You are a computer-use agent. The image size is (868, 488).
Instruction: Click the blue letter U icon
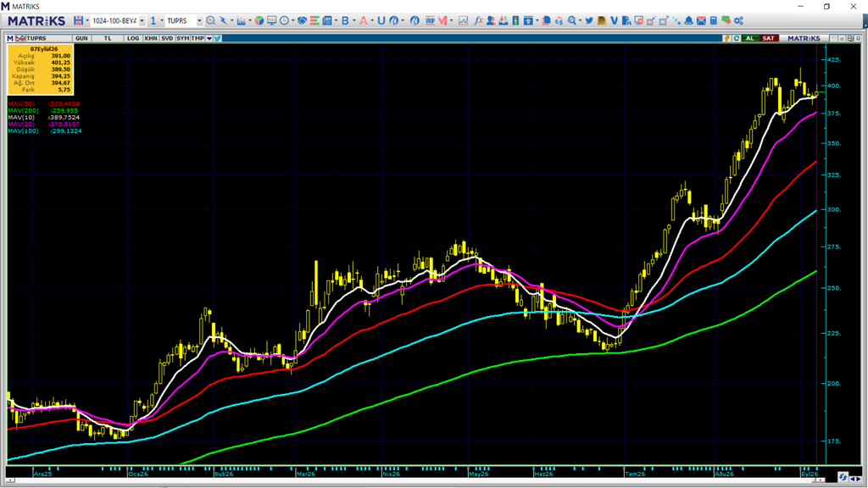(381, 20)
